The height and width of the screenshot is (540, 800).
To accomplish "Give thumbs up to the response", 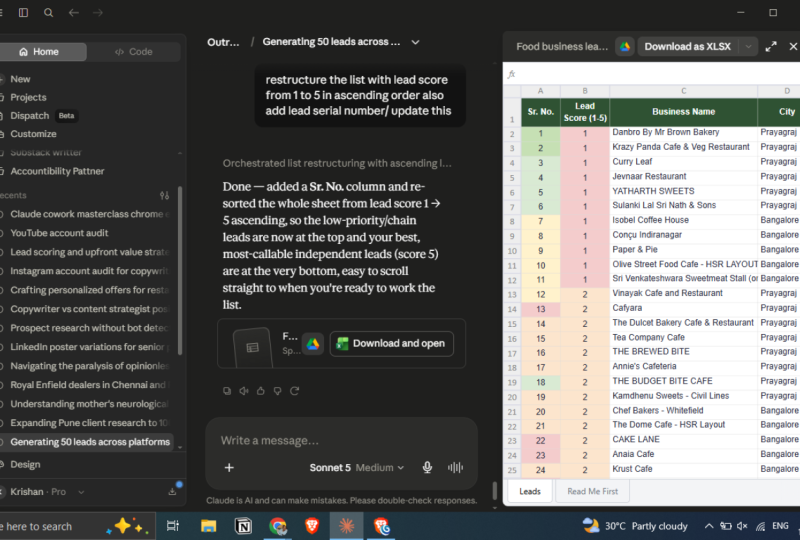I will click(x=261, y=391).
